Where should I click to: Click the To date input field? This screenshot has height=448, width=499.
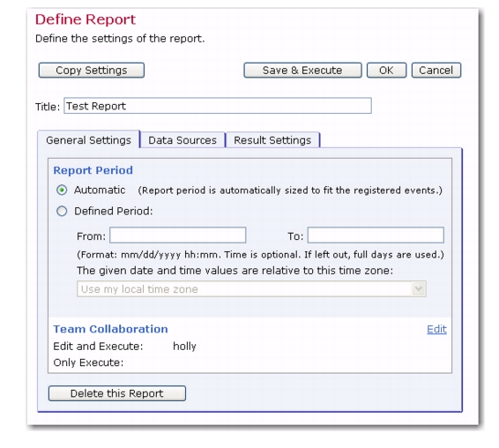tap(376, 235)
